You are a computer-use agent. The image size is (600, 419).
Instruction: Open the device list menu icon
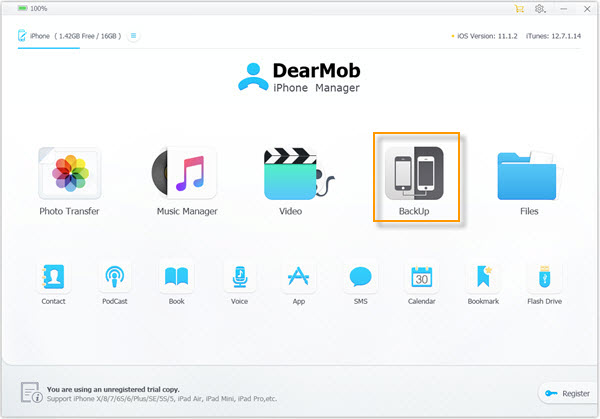[133, 36]
